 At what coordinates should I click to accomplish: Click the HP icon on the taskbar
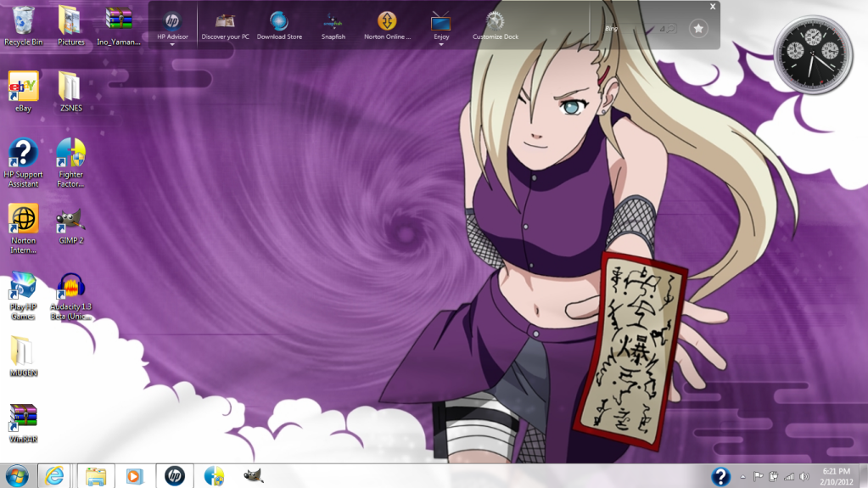pyautogui.click(x=175, y=476)
